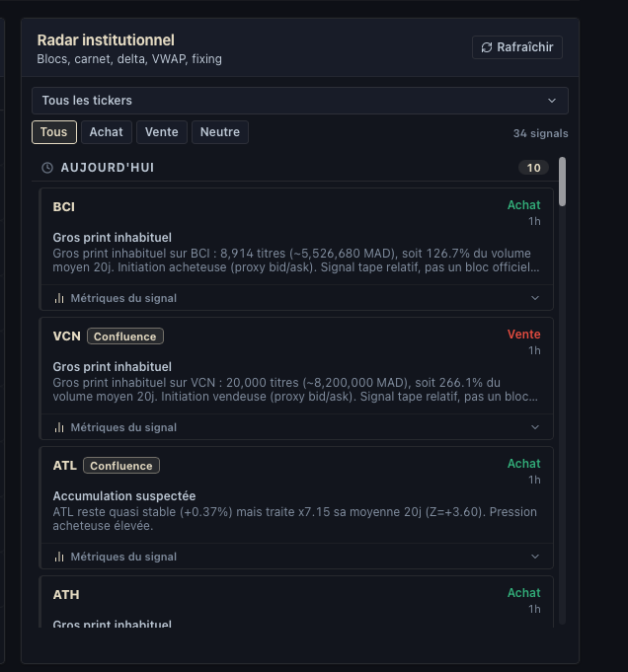The width and height of the screenshot is (628, 672).
Task: Click the BCI description mentioning 8,914 titres
Action: (296, 261)
